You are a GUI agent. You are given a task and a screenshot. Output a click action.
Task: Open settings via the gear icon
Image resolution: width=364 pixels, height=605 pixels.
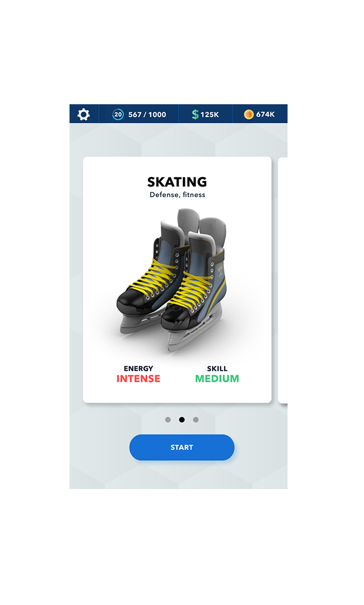click(x=83, y=114)
